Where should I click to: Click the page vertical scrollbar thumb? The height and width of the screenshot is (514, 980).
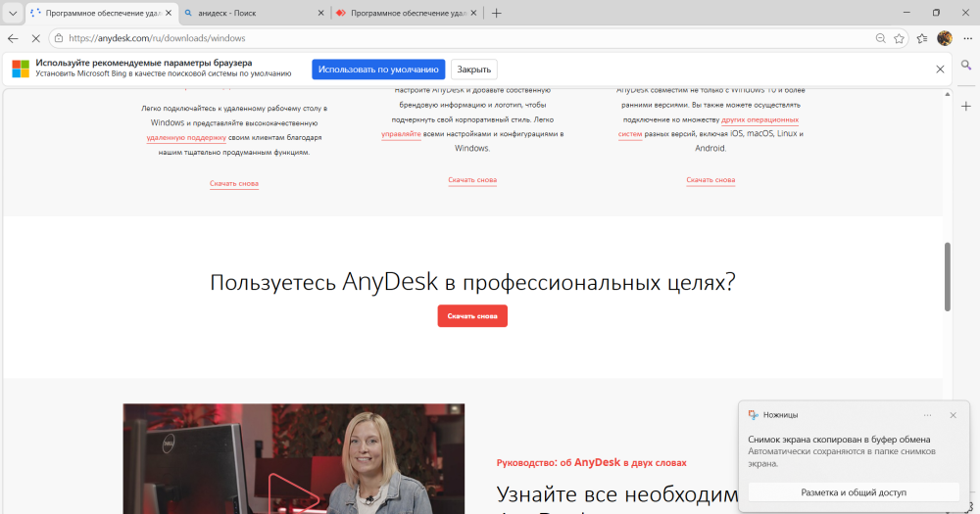[948, 277]
